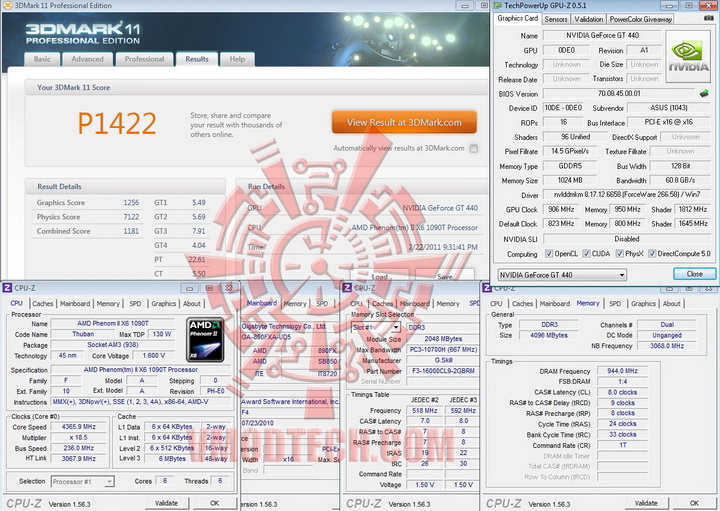The image size is (720, 511).
Task: Open the Slot #1 memory slot dropdown
Action: (376, 327)
